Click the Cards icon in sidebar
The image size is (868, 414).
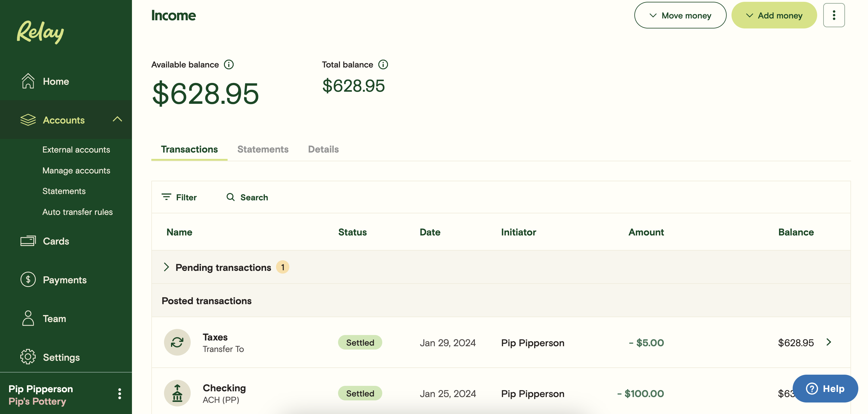28,241
